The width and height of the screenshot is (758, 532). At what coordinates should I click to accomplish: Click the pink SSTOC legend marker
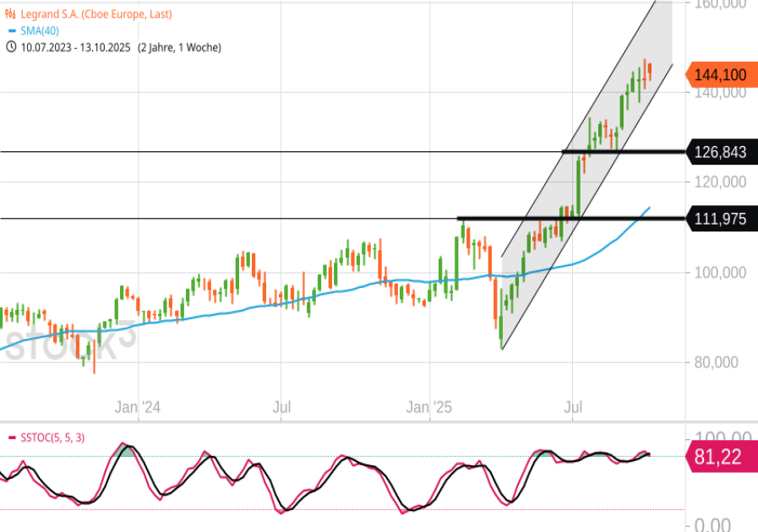tap(10, 437)
